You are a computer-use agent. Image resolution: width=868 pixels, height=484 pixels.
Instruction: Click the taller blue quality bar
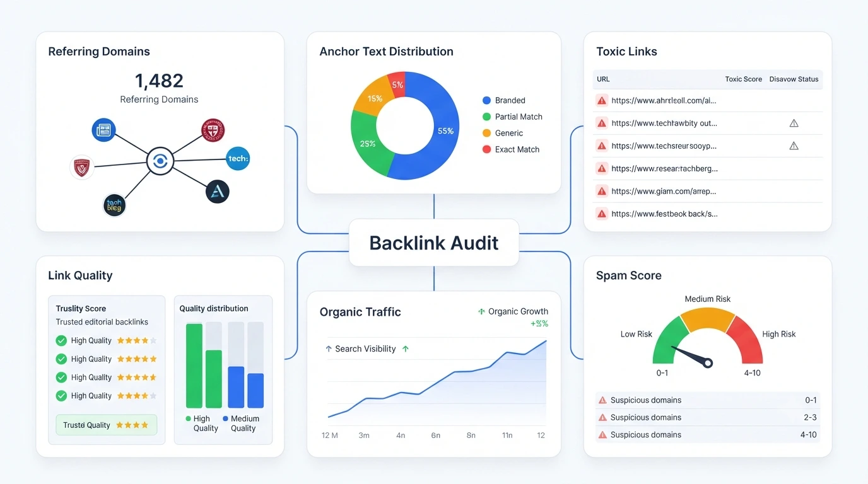236,387
